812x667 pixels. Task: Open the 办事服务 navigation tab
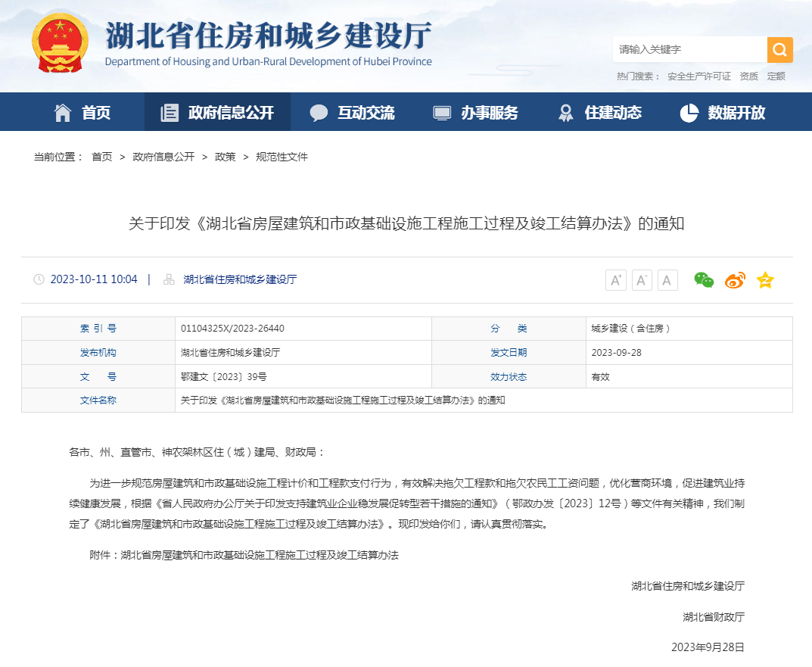coord(475,112)
